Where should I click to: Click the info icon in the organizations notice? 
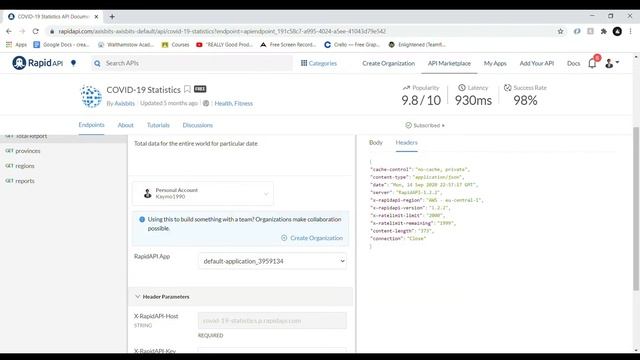[142, 220]
